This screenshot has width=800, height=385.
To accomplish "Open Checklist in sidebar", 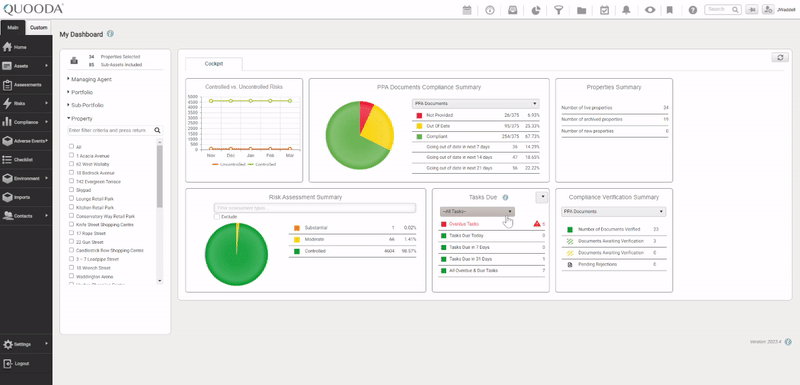I will point(26,160).
